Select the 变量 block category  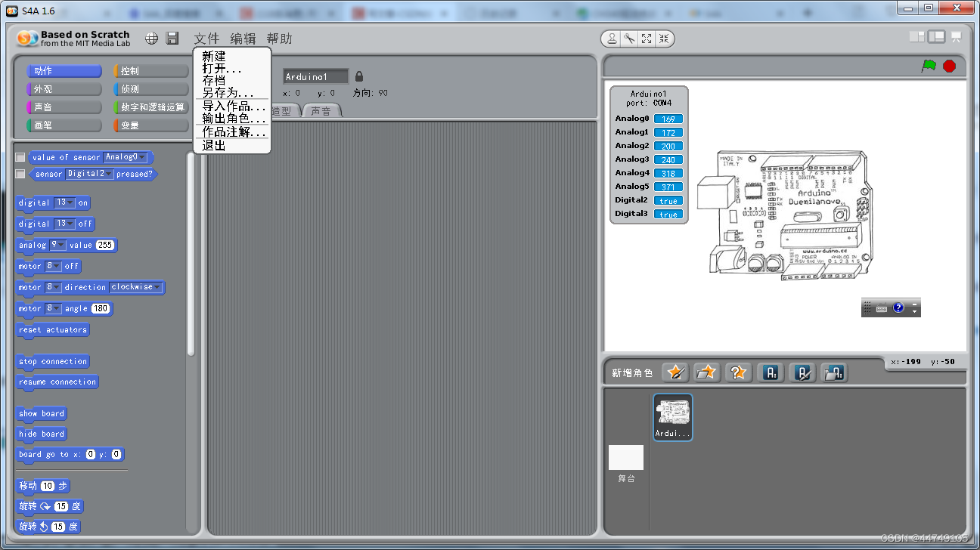[x=150, y=125]
